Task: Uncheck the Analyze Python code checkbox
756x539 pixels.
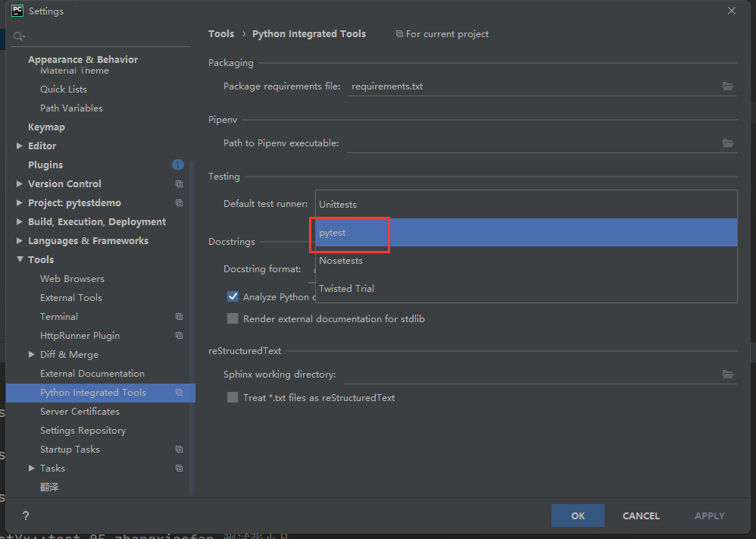Action: 233,296
